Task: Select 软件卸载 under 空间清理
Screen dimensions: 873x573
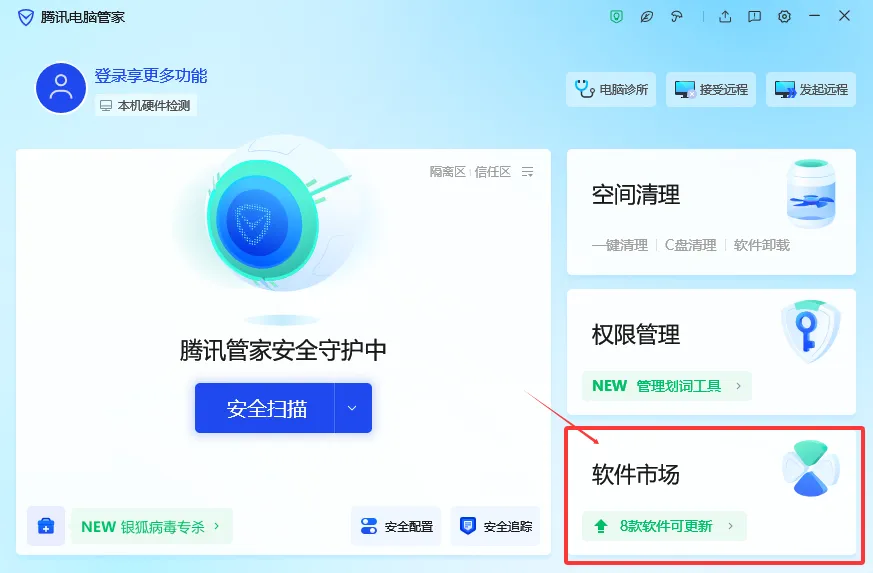Action: 762,245
